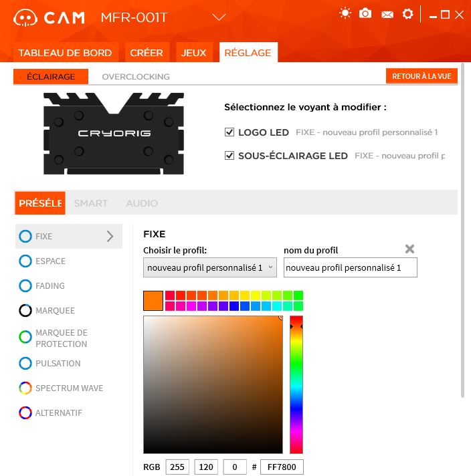The width and height of the screenshot is (471, 476).
Task: Pick the cyan palette swatch
Action: coord(277,306)
